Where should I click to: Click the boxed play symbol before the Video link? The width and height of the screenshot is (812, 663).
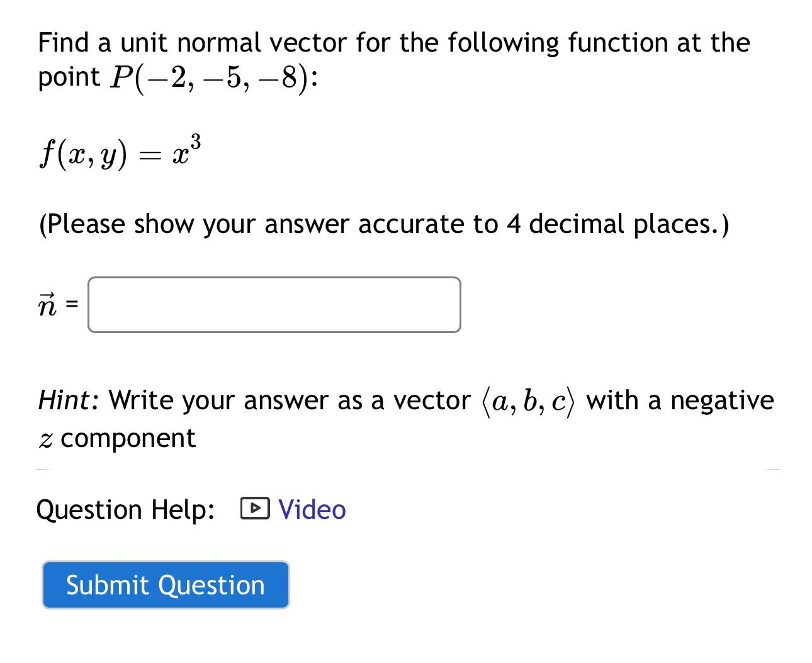click(x=256, y=509)
